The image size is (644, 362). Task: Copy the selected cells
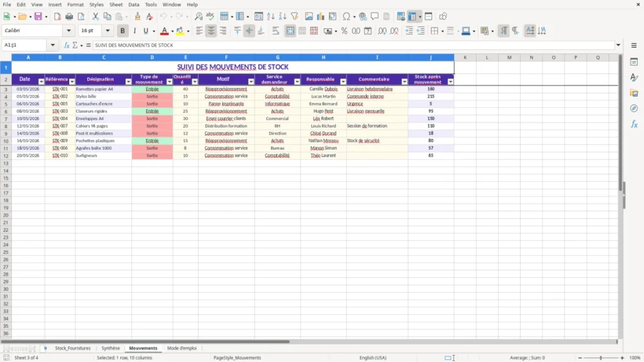[x=107, y=16]
